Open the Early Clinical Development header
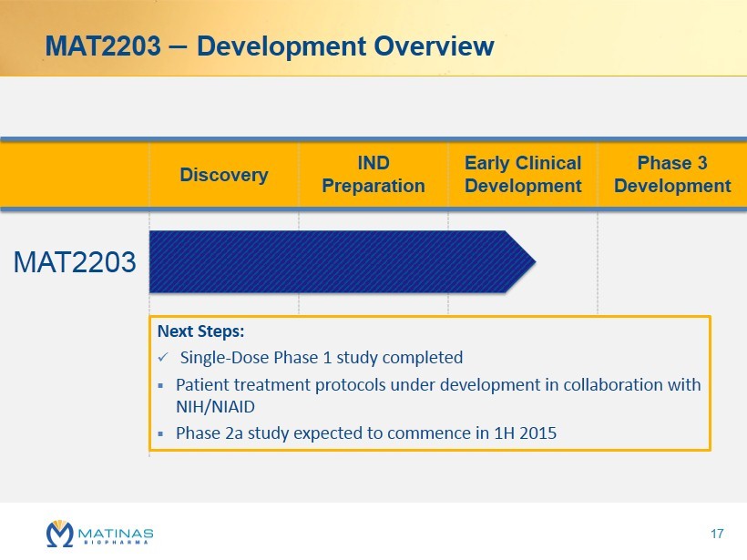 523,175
